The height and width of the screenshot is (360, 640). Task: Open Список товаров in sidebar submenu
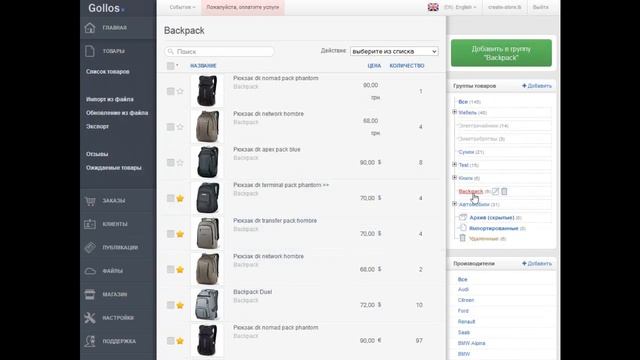pyautogui.click(x=108, y=71)
